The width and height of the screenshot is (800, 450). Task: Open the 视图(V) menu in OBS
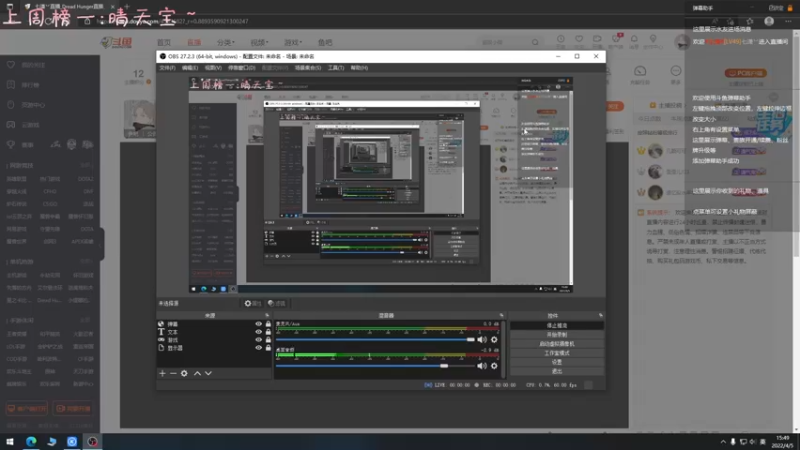point(213,68)
